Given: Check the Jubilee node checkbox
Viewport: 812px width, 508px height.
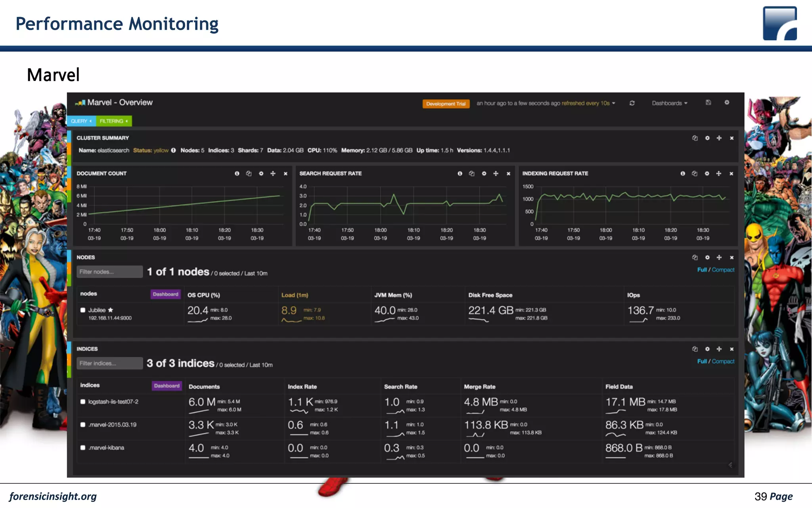Looking at the screenshot, I should click(x=83, y=310).
